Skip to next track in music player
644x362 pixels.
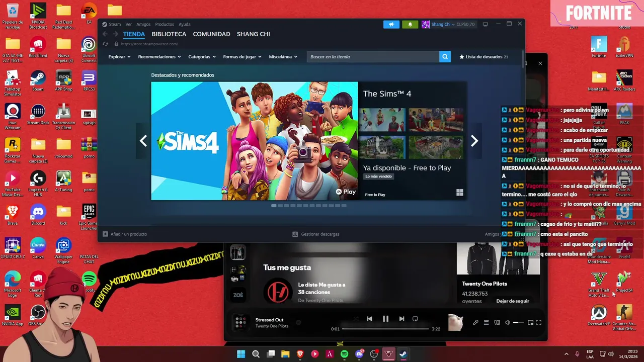pos(401,319)
